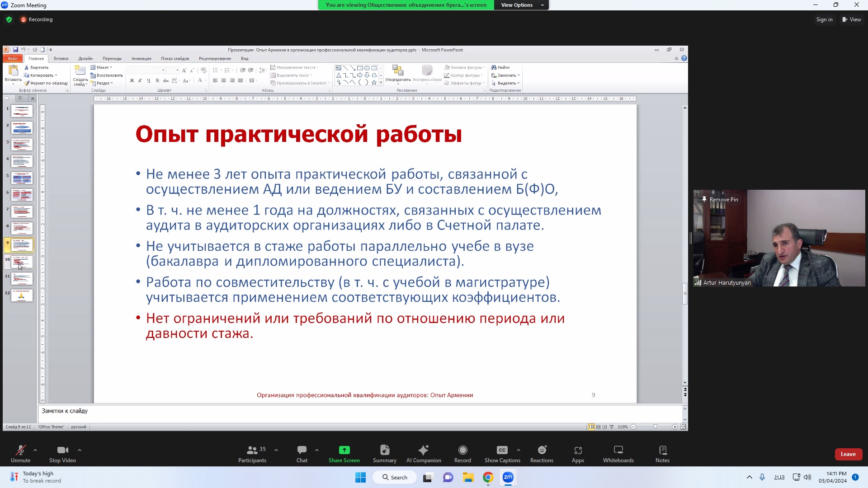
Task: Open the Анимация ribbon tab
Action: point(141,59)
